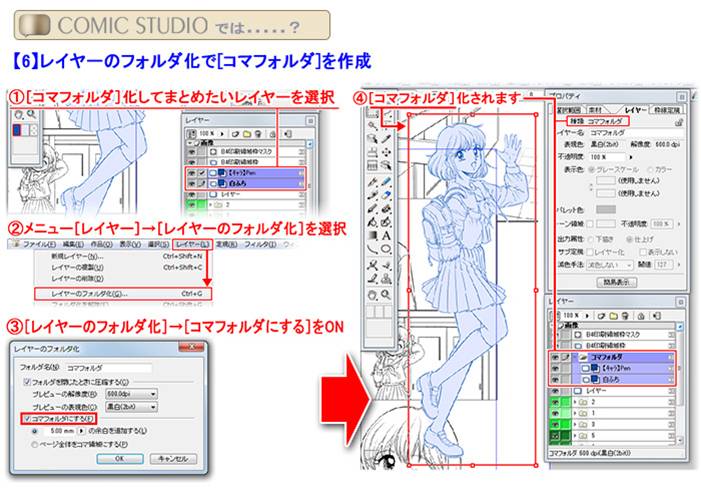
Task: Open プレビューの表現色 黒白(2bit) dropdown
Action: click(x=131, y=407)
